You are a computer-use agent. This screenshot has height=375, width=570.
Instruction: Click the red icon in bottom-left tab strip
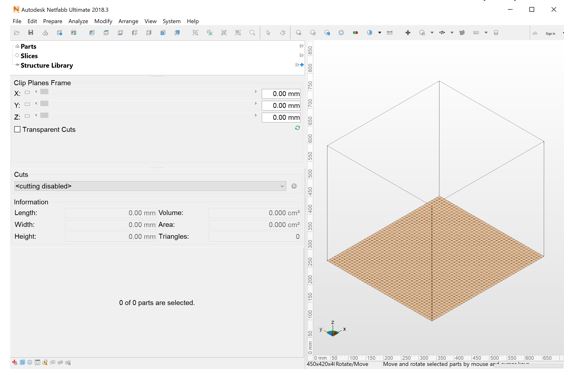click(x=15, y=362)
